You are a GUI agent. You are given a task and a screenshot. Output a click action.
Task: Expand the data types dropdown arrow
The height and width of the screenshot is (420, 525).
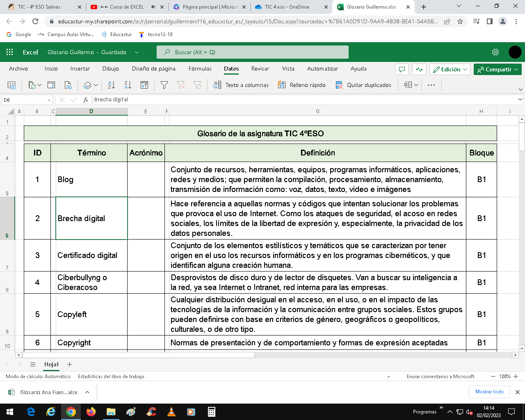coord(96,85)
